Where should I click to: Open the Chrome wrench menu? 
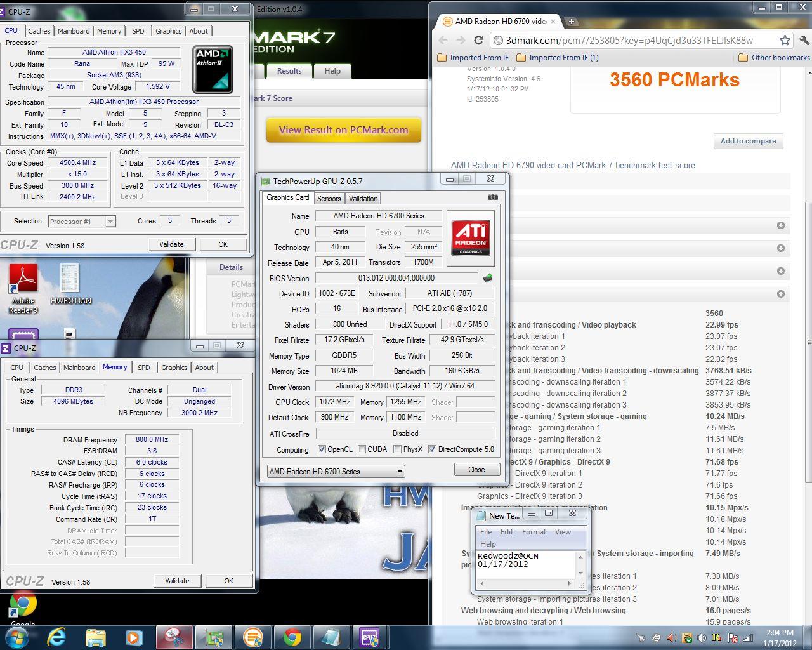click(804, 40)
